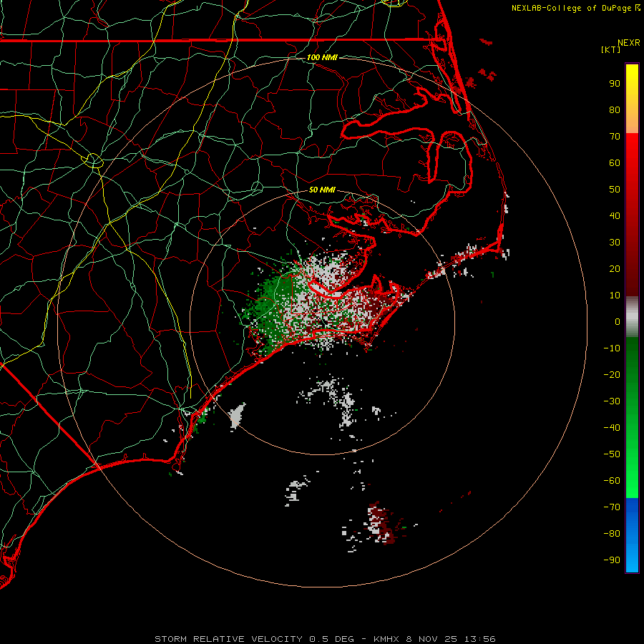Click the 50 value on the velocity scale

(615, 190)
